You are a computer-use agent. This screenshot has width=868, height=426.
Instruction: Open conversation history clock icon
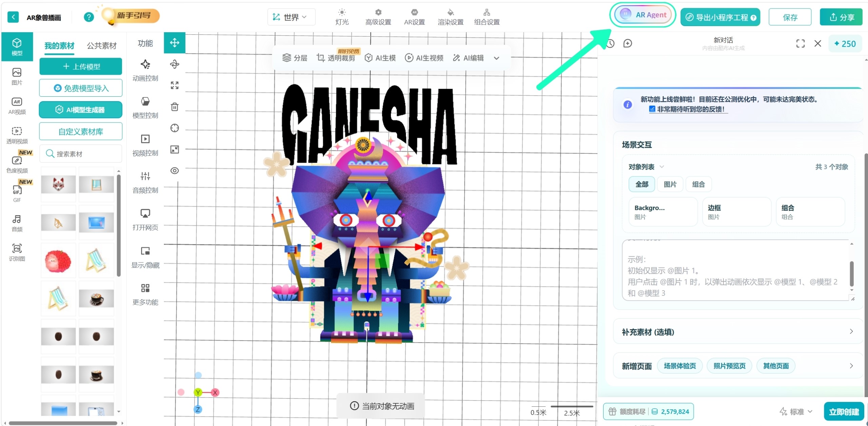coord(610,43)
